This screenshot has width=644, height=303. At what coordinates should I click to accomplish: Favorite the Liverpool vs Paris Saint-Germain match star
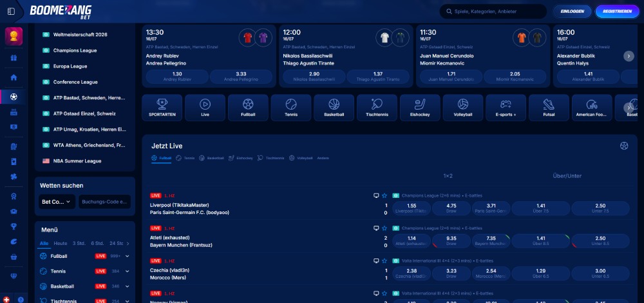point(384,196)
